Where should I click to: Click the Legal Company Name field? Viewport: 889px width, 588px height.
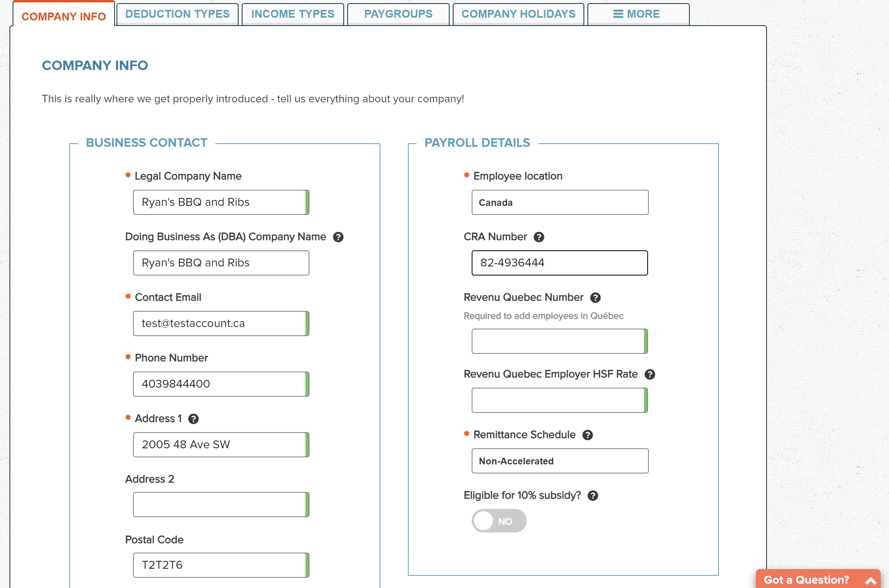220,202
